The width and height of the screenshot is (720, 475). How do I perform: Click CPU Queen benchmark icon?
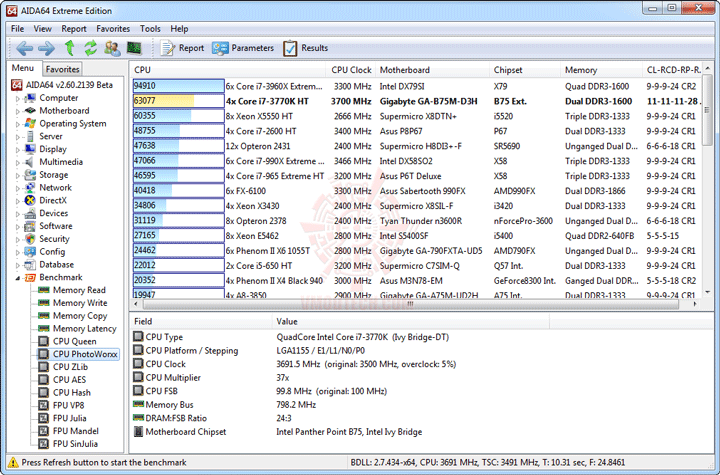(x=44, y=341)
